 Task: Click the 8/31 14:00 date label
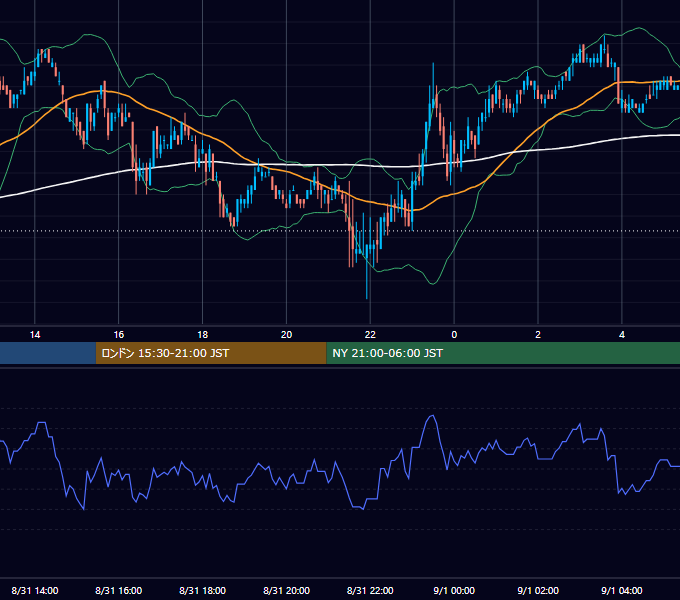pyautogui.click(x=35, y=590)
